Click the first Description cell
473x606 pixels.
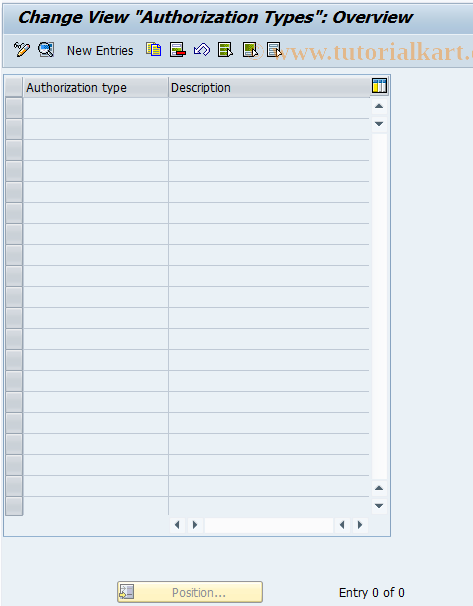pos(269,108)
